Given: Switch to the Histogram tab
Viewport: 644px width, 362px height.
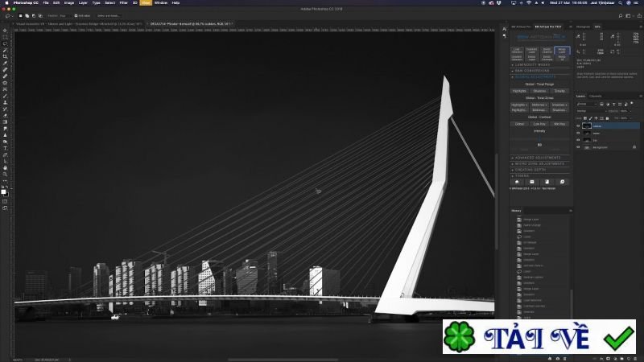Looking at the screenshot, I should click(583, 27).
